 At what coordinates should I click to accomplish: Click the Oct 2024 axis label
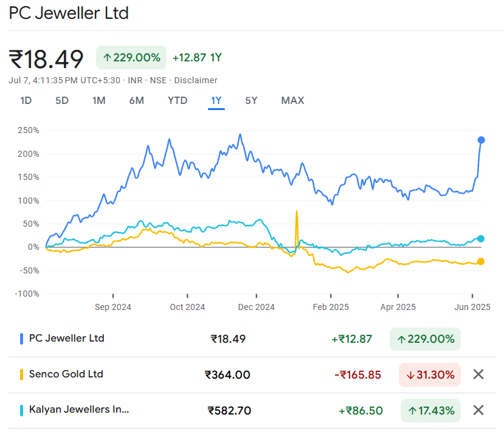click(187, 307)
